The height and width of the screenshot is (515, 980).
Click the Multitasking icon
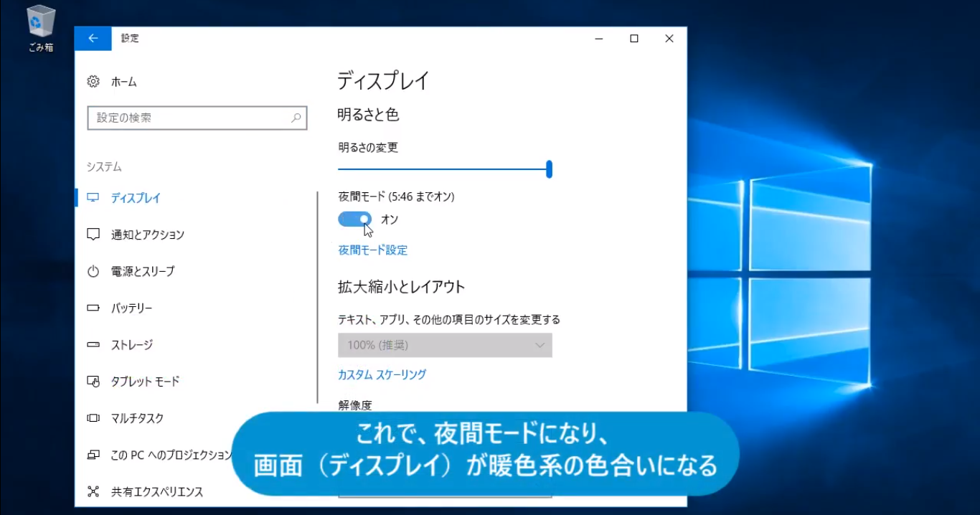93,418
